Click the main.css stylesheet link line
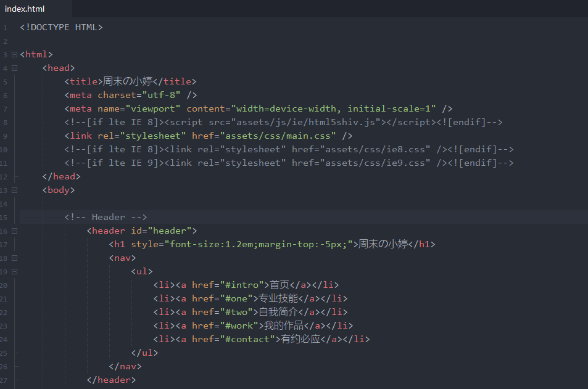This screenshot has width=588, height=389. click(x=208, y=136)
